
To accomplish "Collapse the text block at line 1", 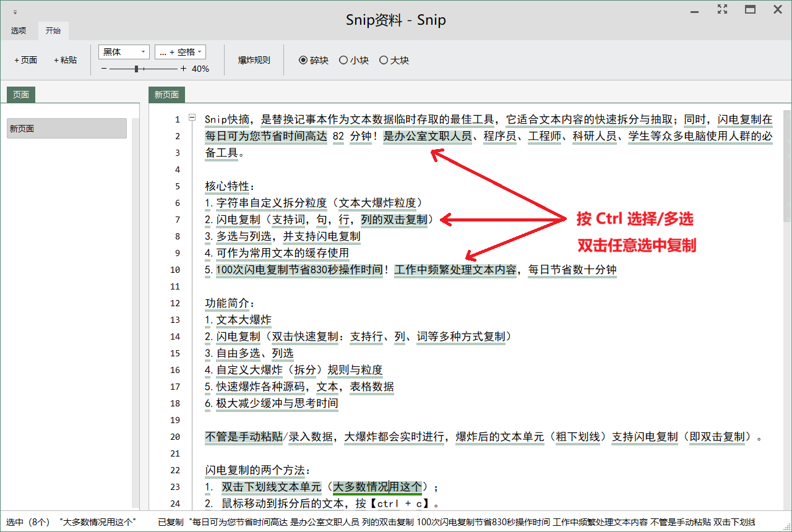I will coord(192,118).
